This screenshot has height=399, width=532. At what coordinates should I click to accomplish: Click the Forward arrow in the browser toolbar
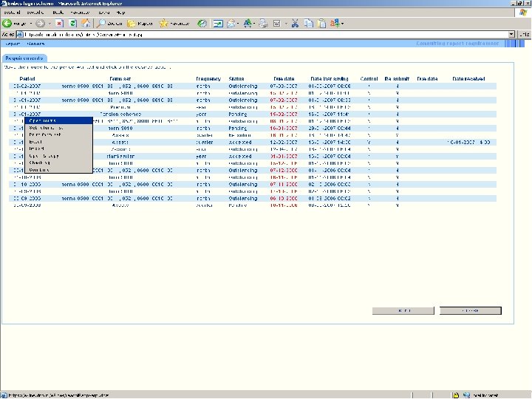[x=40, y=24]
